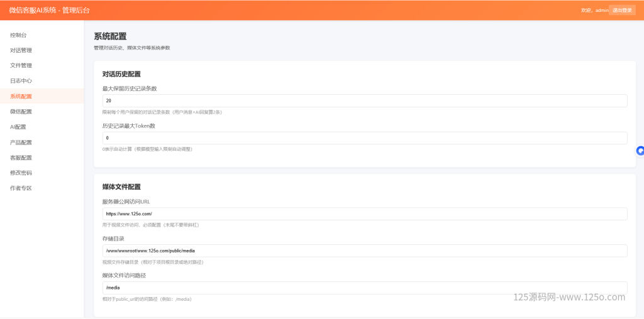Screen dimensions: 644x319
Task: Click into the 存储目录 path field
Action: click(364, 251)
